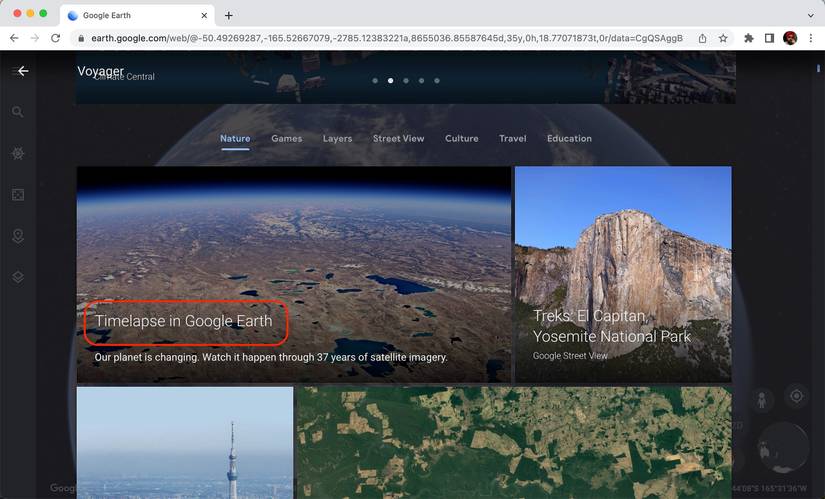This screenshot has height=499, width=825.
Task: Select the Google Earth browser tab
Action: pos(137,15)
